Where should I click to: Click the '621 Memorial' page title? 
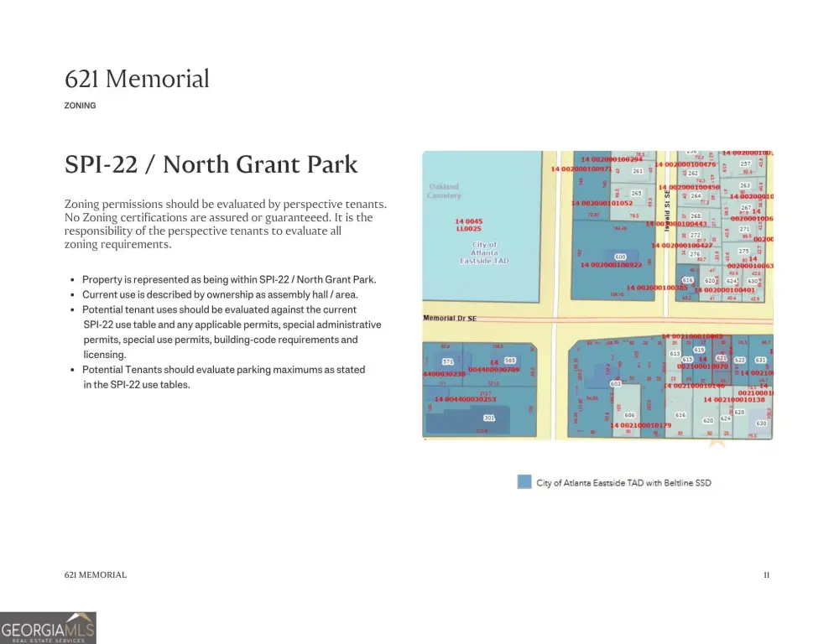point(137,79)
